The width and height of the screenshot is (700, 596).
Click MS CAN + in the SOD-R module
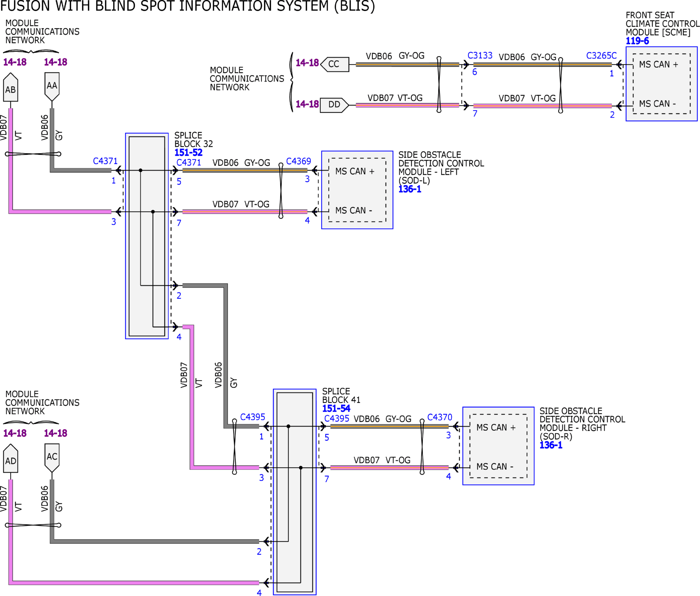496,428
